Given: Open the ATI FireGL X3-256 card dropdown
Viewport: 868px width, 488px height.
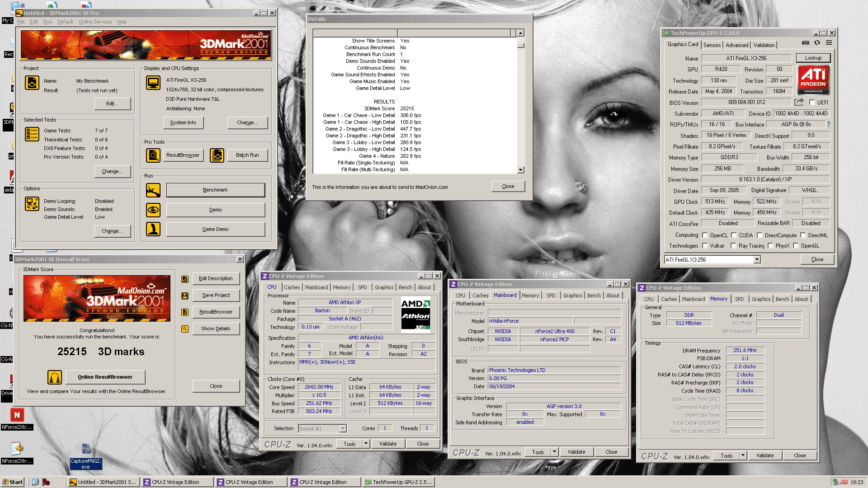Looking at the screenshot, I should 757,260.
